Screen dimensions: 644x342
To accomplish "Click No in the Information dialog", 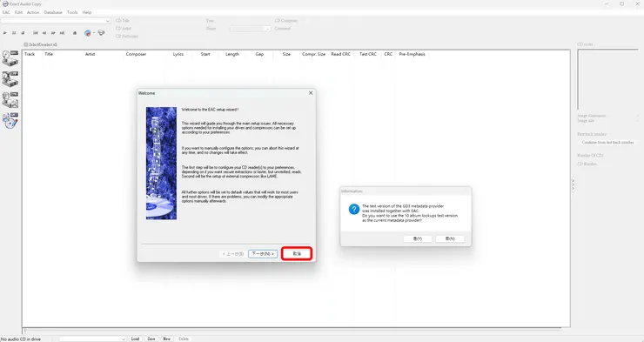I will [450, 238].
